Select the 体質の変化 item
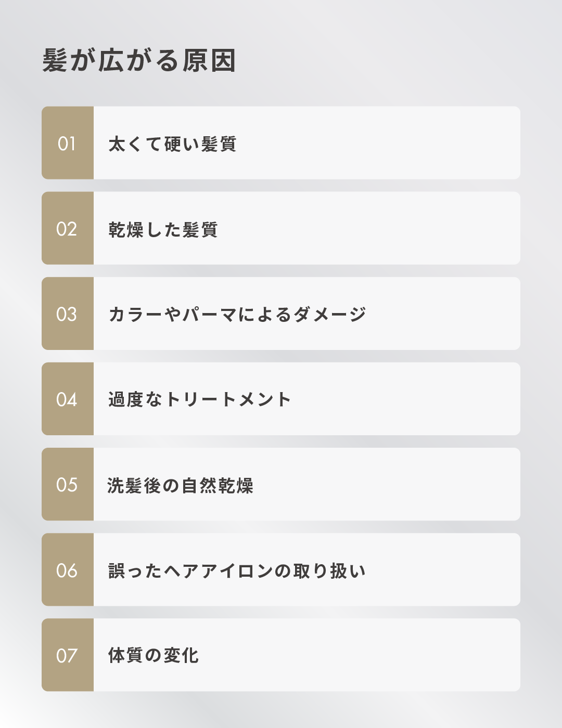Viewport: 562px width, 728px height. [x=154, y=656]
